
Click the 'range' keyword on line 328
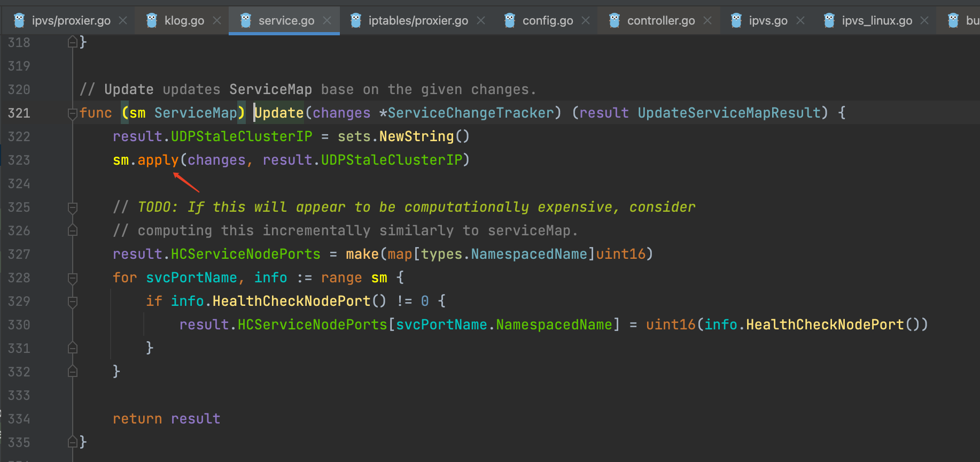[341, 278]
